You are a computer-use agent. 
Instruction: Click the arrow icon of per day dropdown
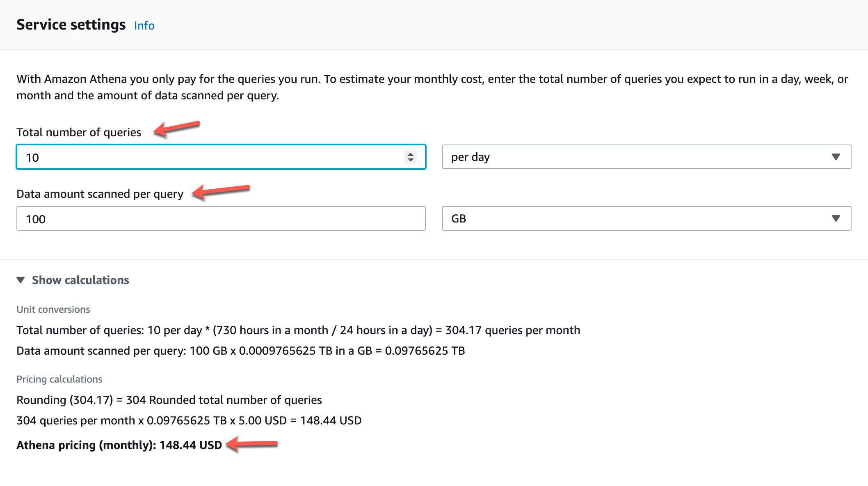coord(836,157)
